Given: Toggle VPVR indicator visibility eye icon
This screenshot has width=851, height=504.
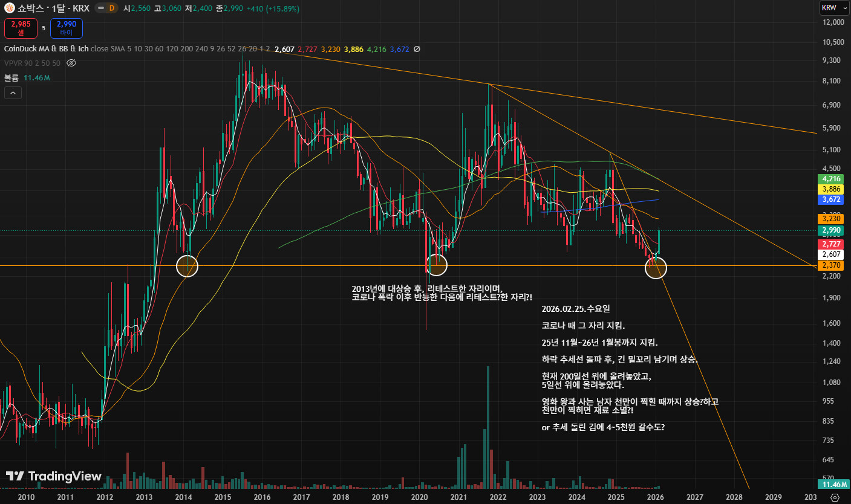Looking at the screenshot, I should (71, 63).
